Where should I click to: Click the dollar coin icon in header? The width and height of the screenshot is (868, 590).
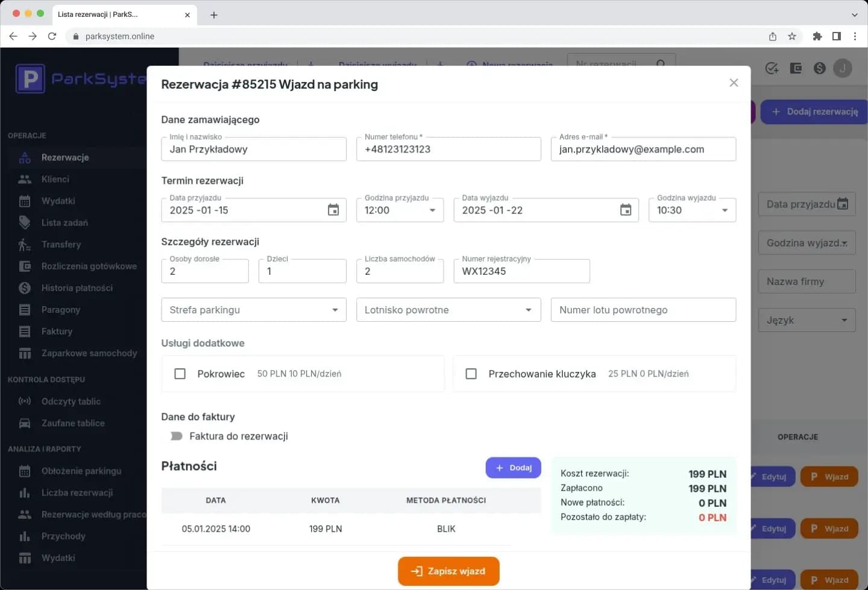click(819, 68)
